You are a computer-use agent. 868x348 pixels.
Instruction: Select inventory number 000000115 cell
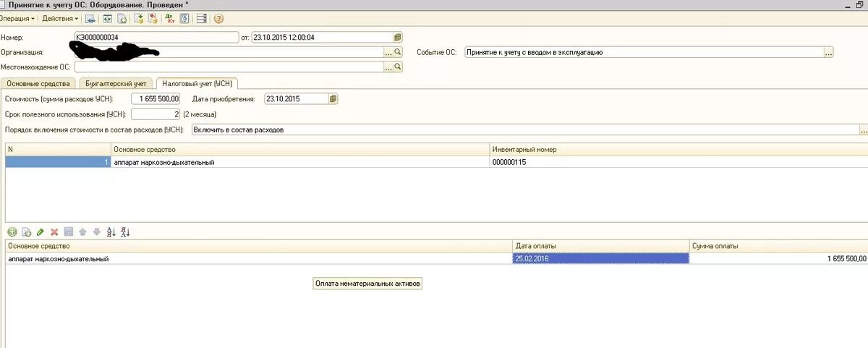coord(678,162)
